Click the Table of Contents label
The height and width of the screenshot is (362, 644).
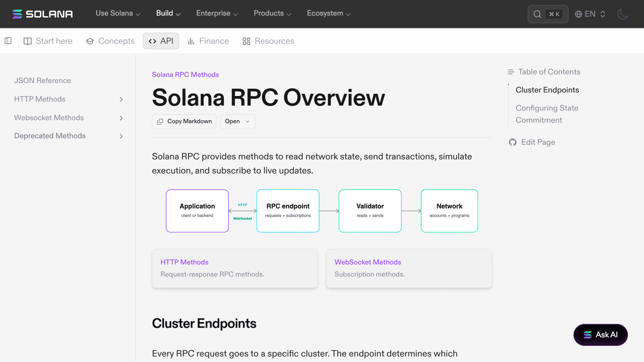544,72
